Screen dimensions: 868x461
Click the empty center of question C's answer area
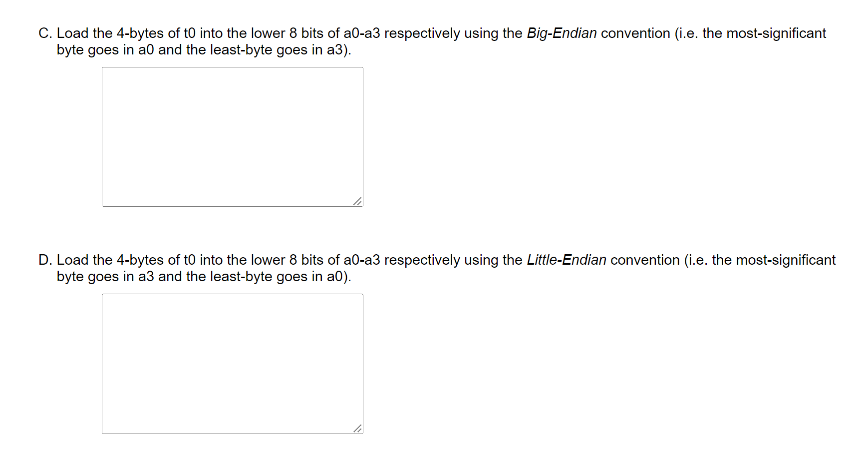[x=232, y=137]
